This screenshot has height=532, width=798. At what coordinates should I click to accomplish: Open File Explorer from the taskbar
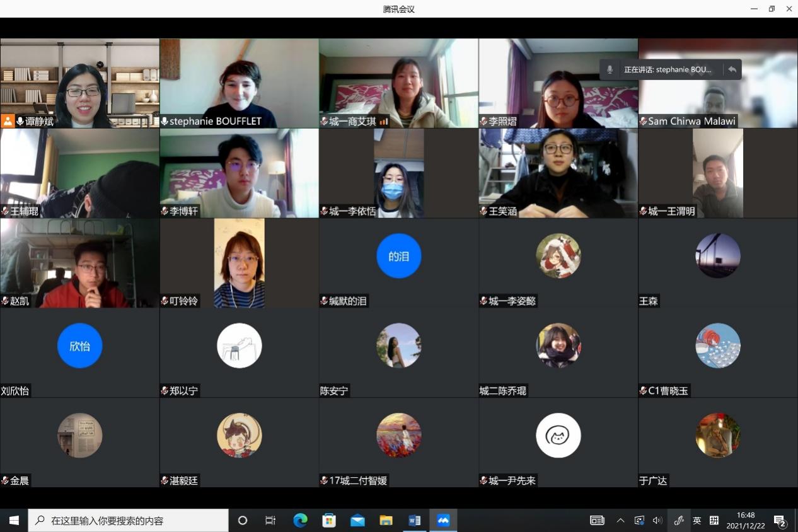[x=386, y=521]
